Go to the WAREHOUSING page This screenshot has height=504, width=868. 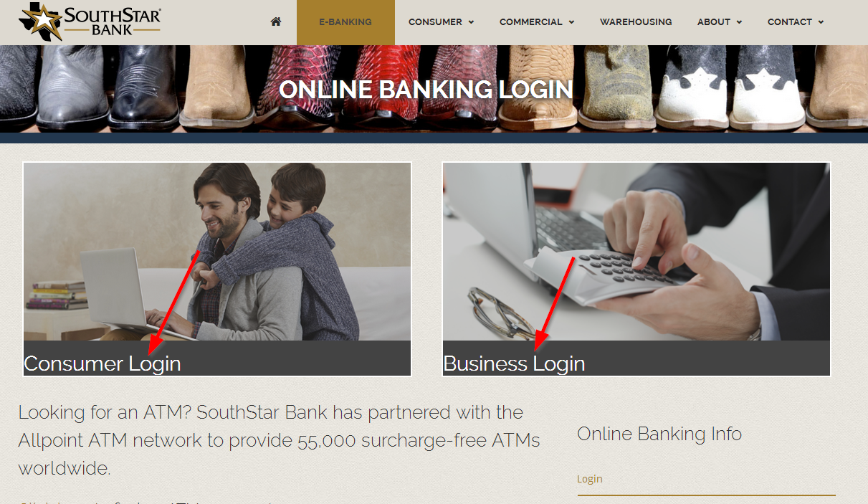636,22
